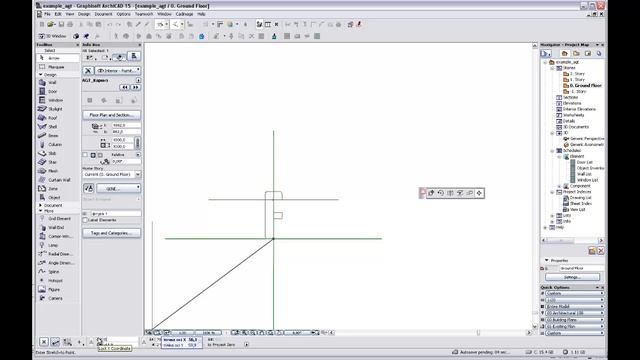640x360 pixels.
Task: Select the Window tool
Action: [58, 100]
